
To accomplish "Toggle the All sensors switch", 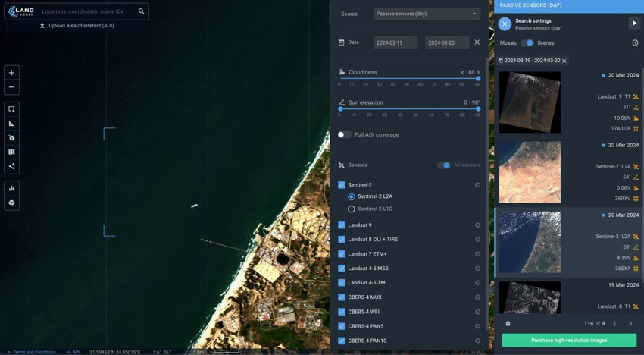I will click(x=443, y=165).
